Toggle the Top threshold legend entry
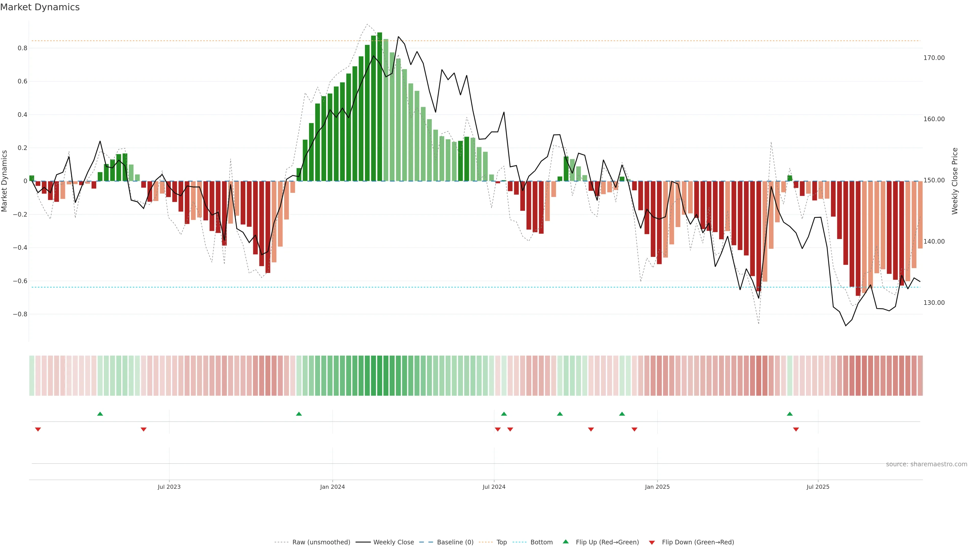 click(501, 542)
